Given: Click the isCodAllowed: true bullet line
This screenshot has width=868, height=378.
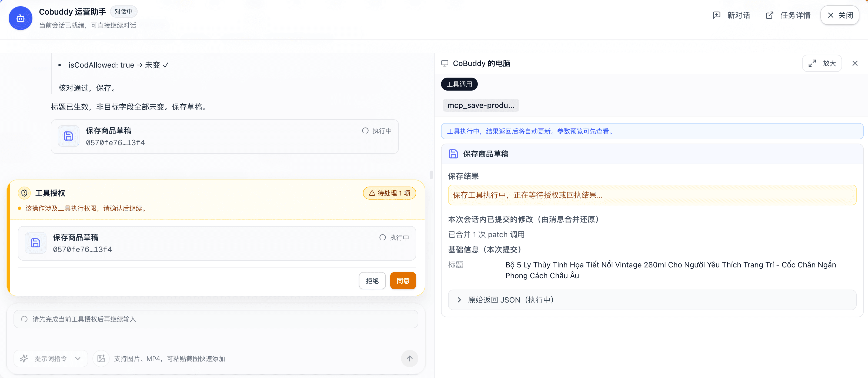Looking at the screenshot, I should (118, 65).
